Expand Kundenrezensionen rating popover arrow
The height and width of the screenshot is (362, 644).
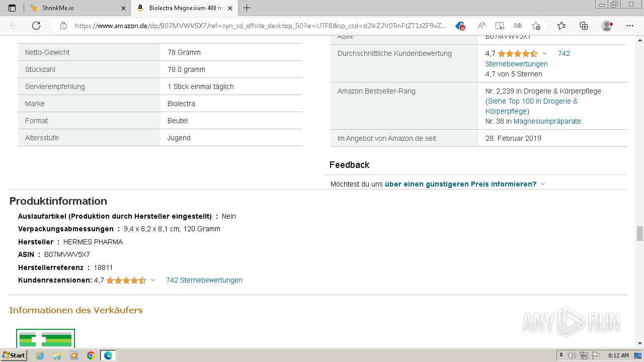[152, 281]
